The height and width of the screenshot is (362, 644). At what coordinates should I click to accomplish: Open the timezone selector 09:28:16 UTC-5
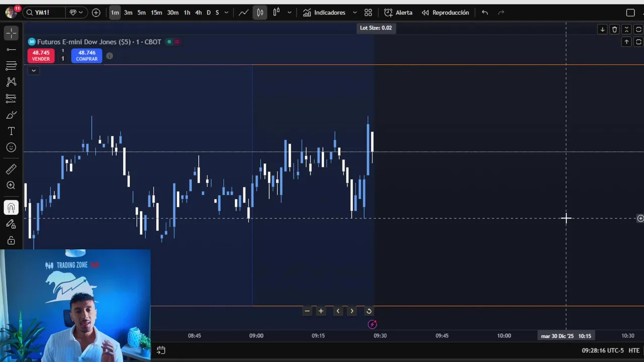pyautogui.click(x=603, y=350)
